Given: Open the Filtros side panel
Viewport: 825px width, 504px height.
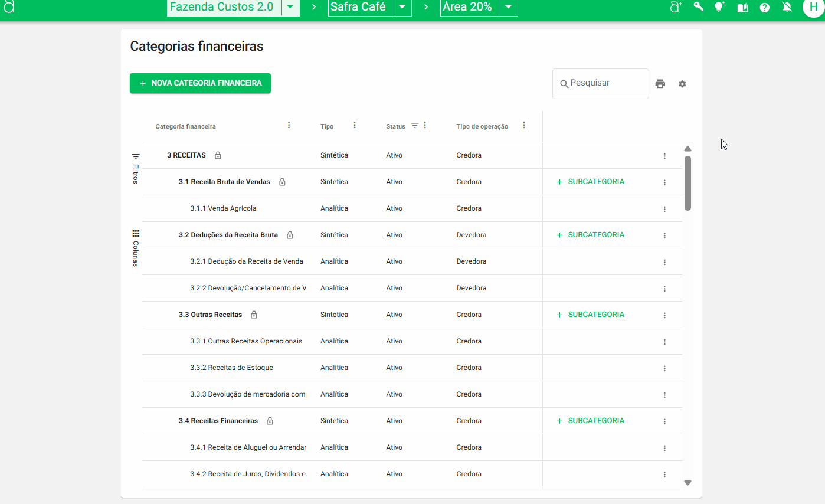Looking at the screenshot, I should [136, 169].
